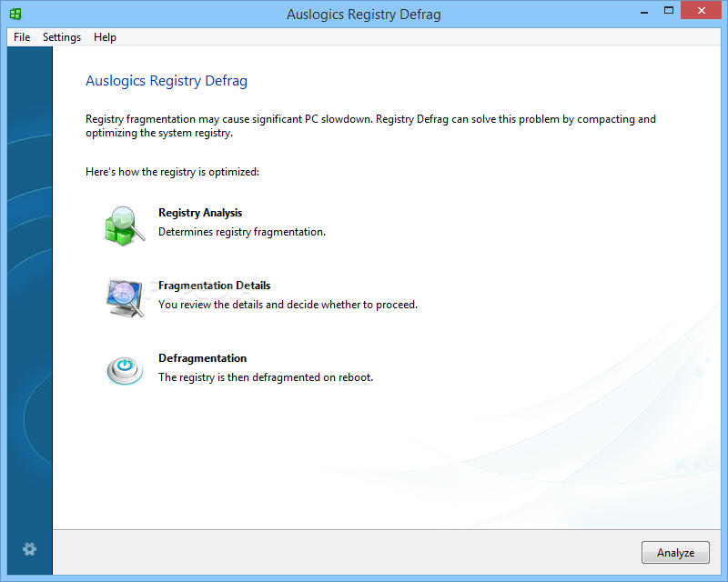Click the Defragmentation power button icon

pos(125,371)
